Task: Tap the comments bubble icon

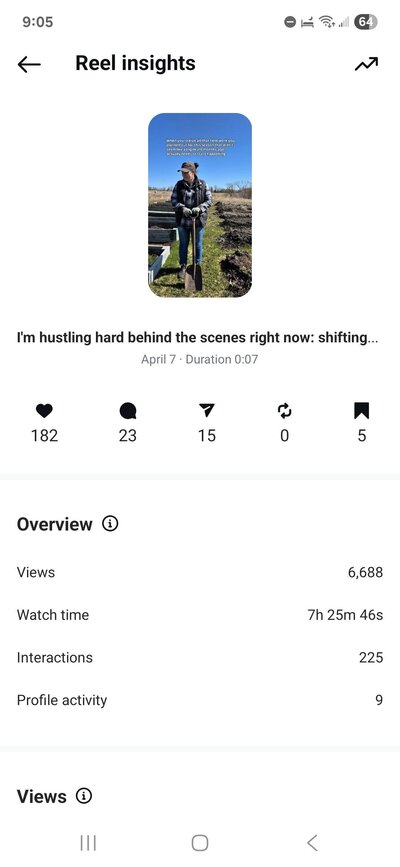Action: (127, 410)
